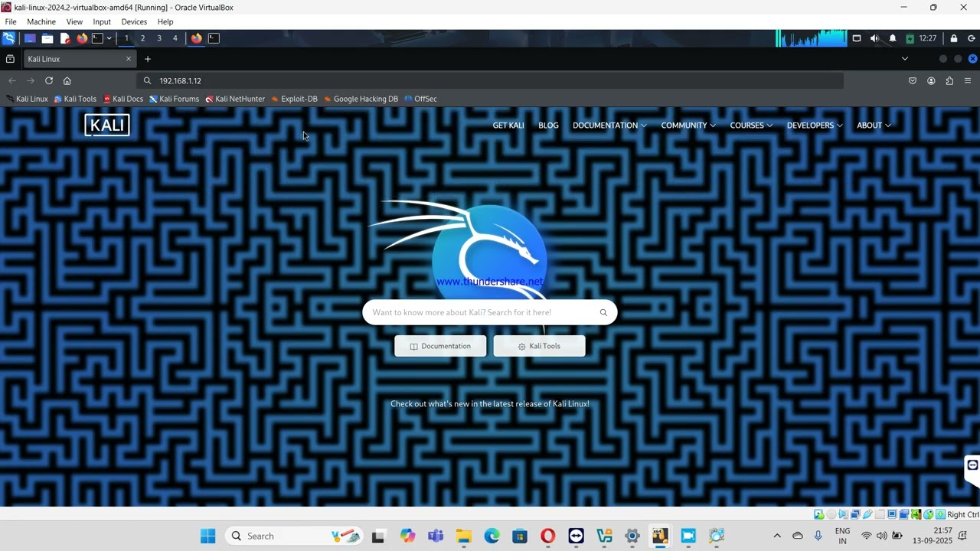Click BLOG in the site navigation
This screenshot has width=980, height=551.
point(548,126)
